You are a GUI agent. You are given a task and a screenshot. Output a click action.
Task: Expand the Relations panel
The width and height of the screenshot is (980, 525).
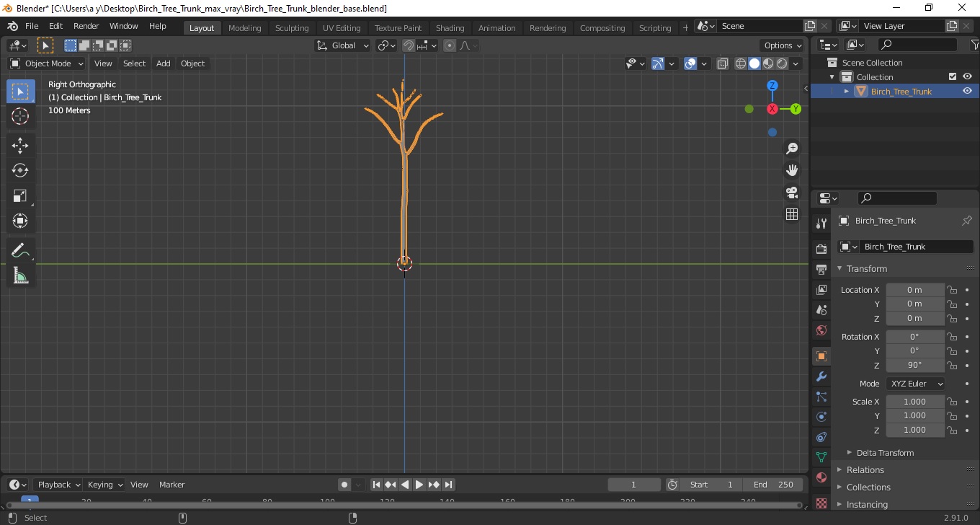pos(839,470)
